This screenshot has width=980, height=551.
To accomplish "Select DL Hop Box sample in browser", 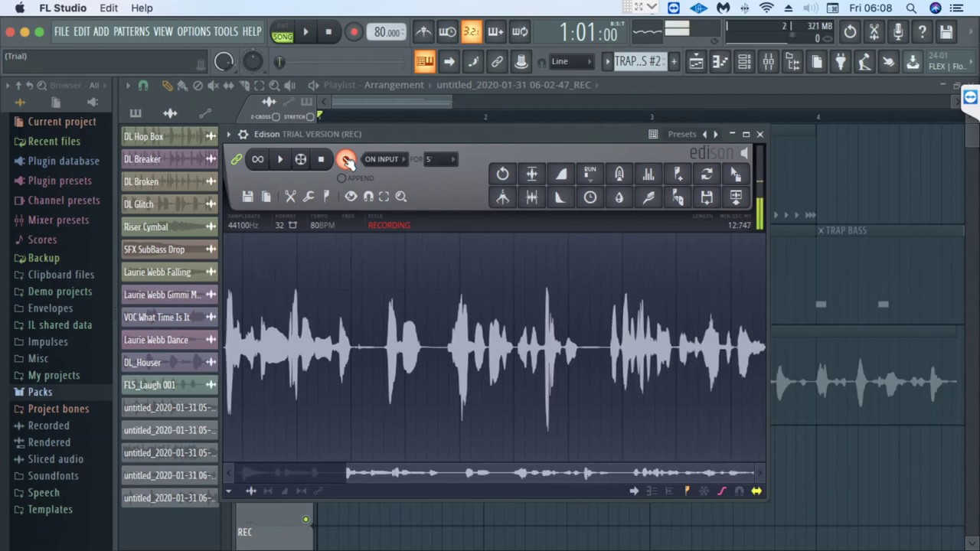I will tap(169, 136).
